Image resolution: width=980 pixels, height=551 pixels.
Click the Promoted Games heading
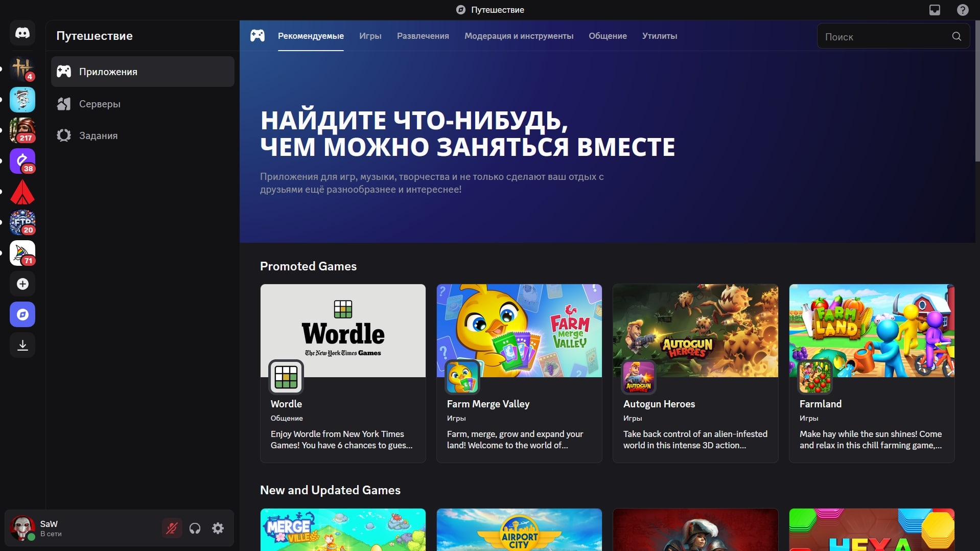[x=308, y=266]
